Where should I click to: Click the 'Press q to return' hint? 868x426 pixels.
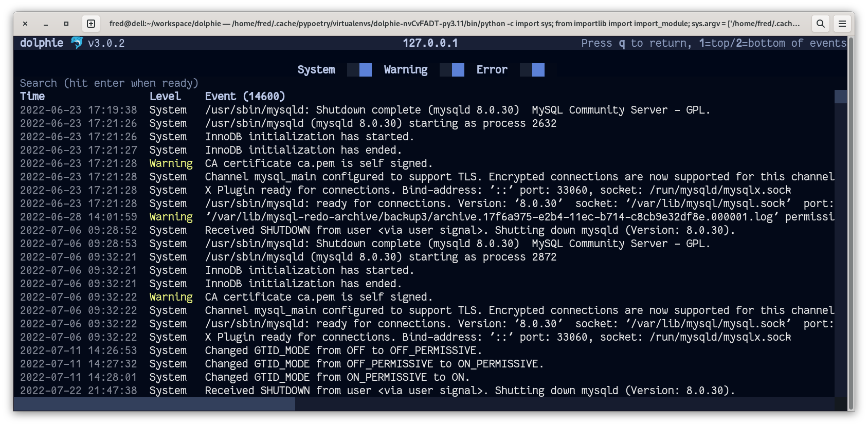(x=636, y=43)
